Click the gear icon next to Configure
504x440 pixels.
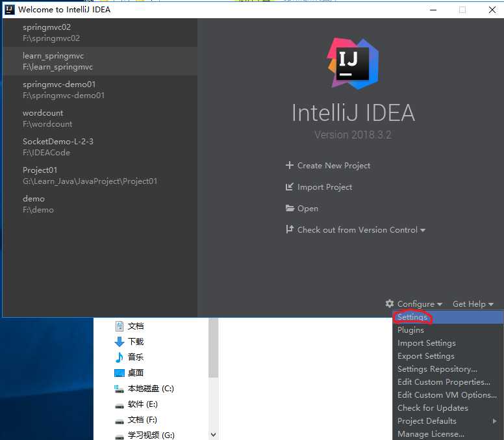coord(390,304)
